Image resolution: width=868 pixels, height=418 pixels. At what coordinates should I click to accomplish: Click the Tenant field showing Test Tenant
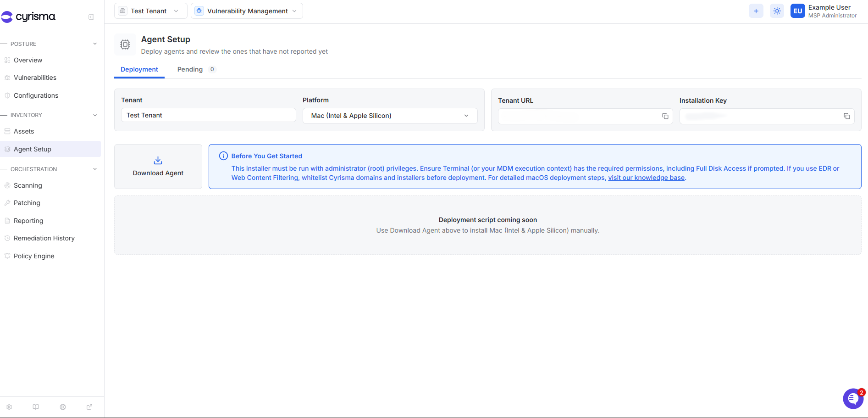tap(209, 115)
